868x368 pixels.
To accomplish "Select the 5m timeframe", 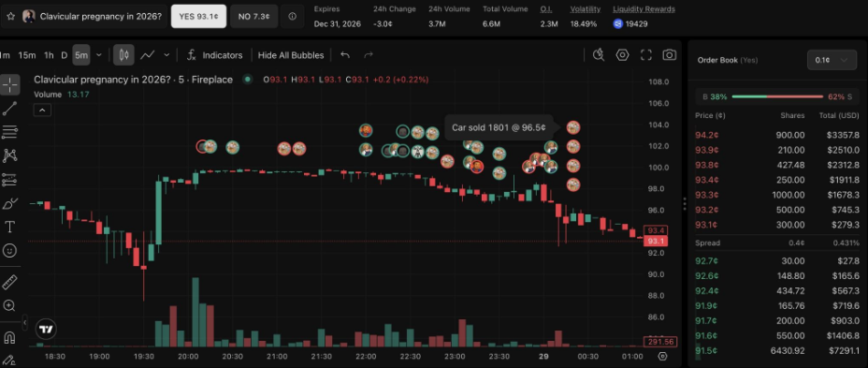I will (81, 55).
